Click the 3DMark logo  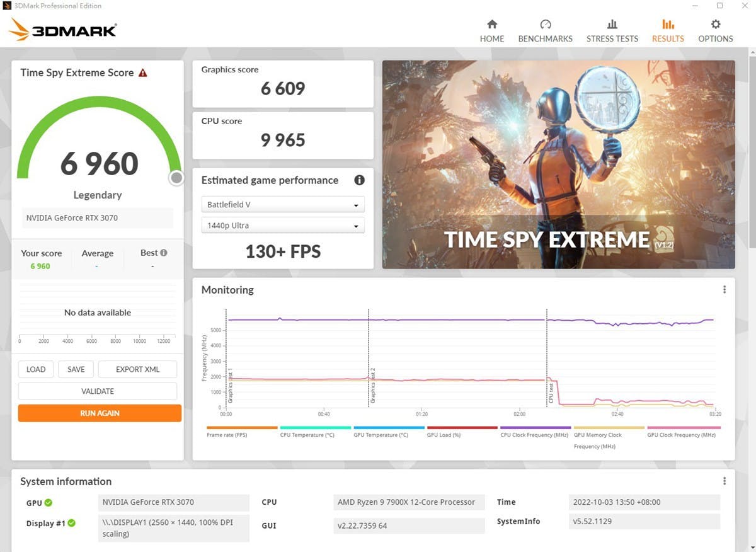coord(63,30)
